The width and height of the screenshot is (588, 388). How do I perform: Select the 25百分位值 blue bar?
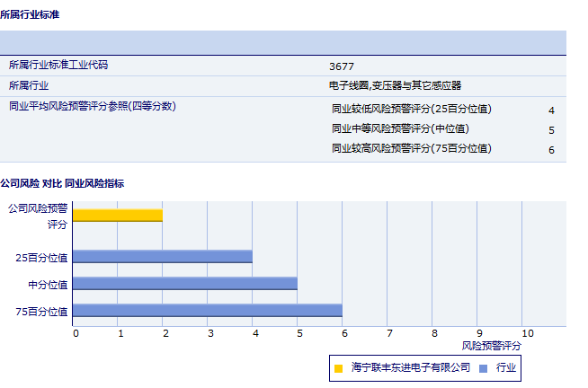coord(163,257)
